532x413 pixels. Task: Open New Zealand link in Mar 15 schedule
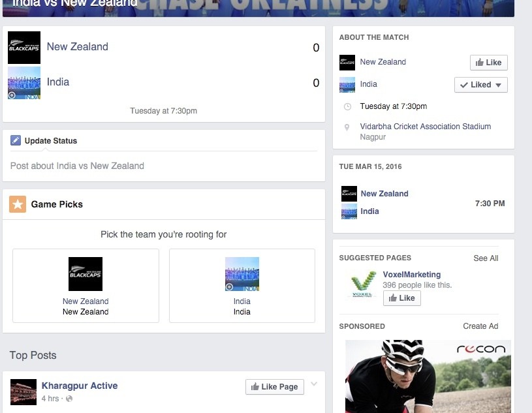(384, 194)
